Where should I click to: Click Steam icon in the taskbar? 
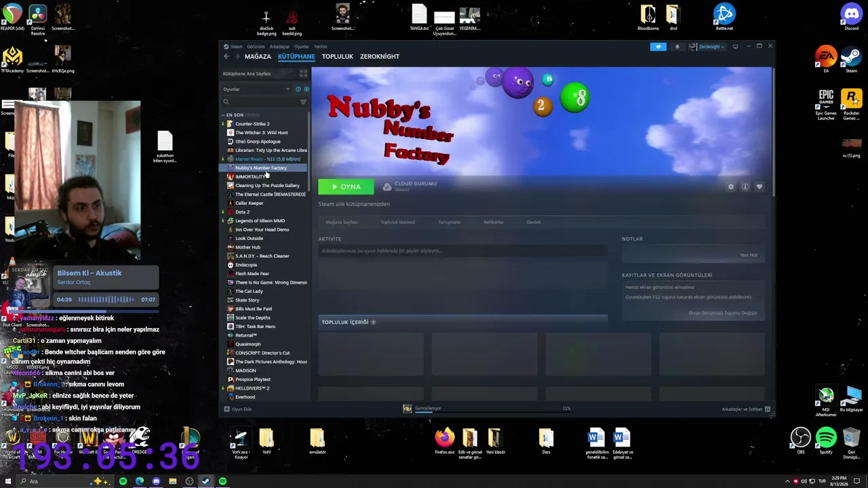click(x=205, y=481)
